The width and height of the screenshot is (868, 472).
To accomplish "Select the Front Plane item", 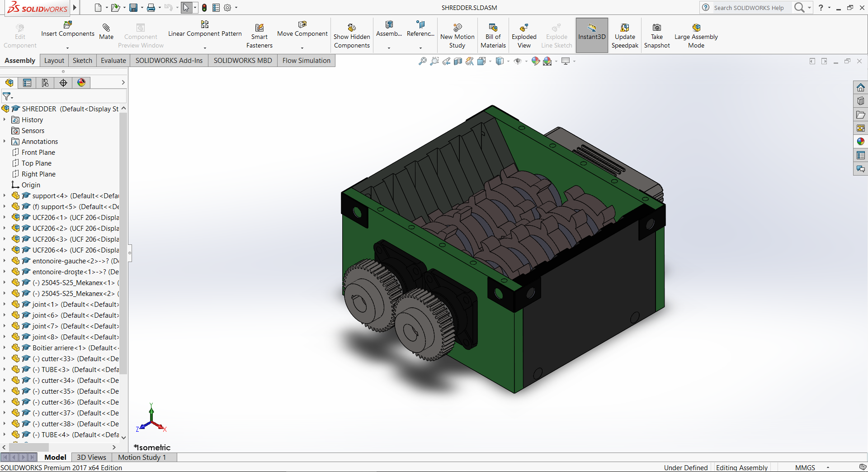I will (38, 152).
